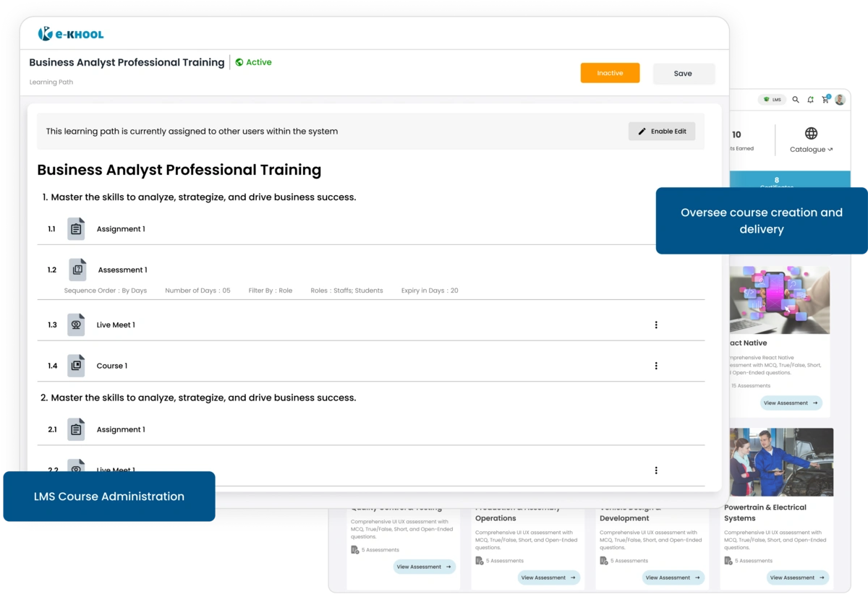Select the Certificates section banner

(776, 181)
